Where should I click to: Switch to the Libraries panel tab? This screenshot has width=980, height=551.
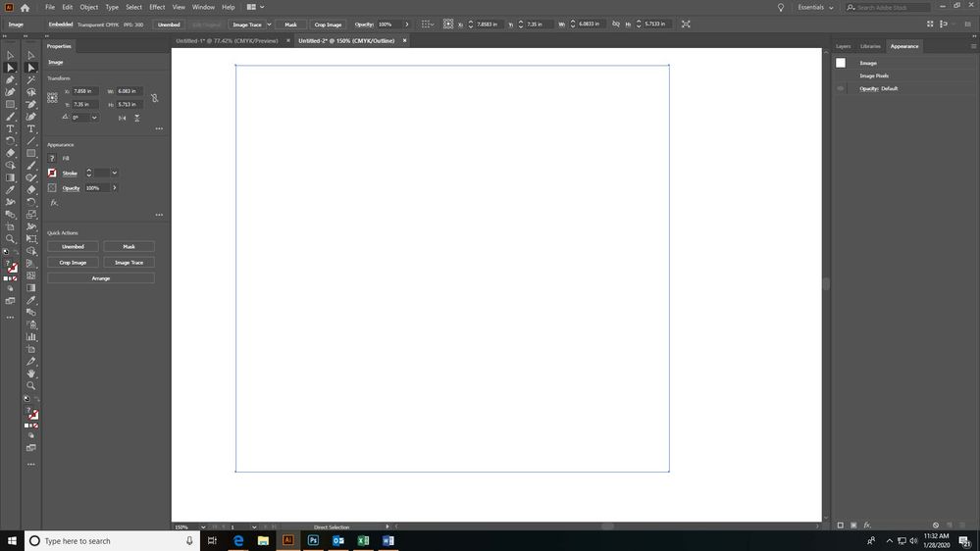(x=870, y=46)
